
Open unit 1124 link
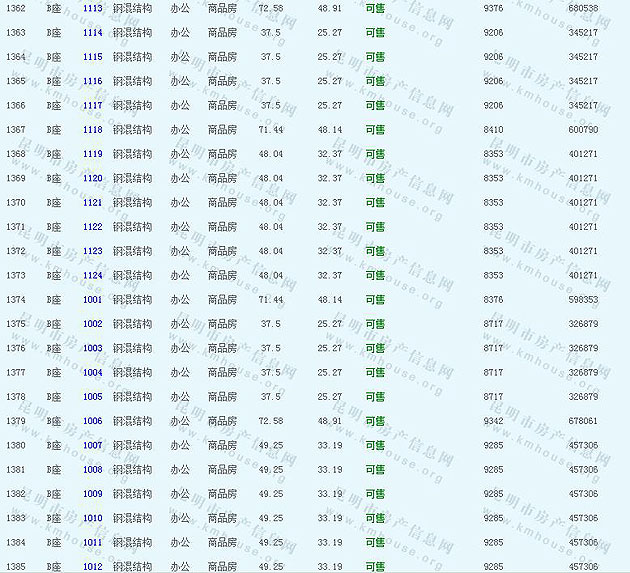point(92,275)
